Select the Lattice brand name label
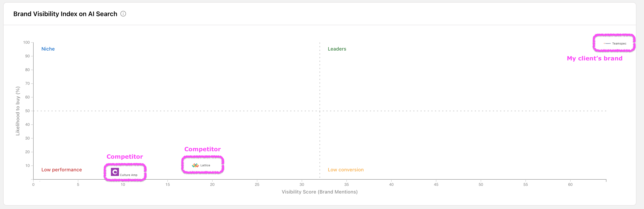 [205, 166]
